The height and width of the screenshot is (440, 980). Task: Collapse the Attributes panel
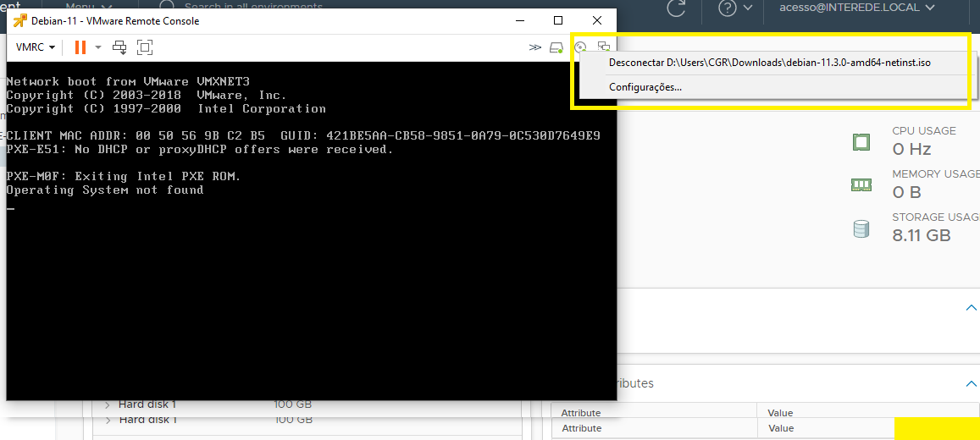[971, 383]
